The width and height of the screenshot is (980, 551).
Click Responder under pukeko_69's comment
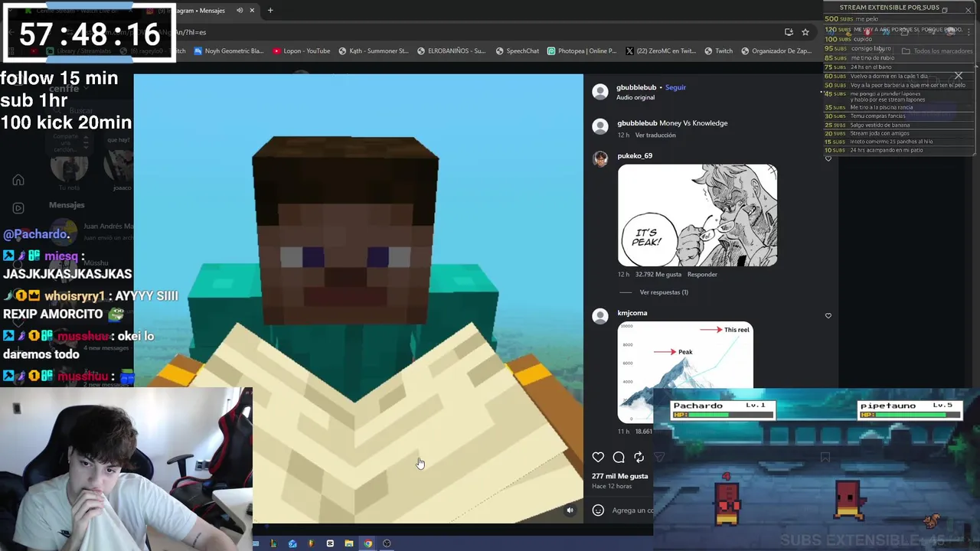click(702, 274)
